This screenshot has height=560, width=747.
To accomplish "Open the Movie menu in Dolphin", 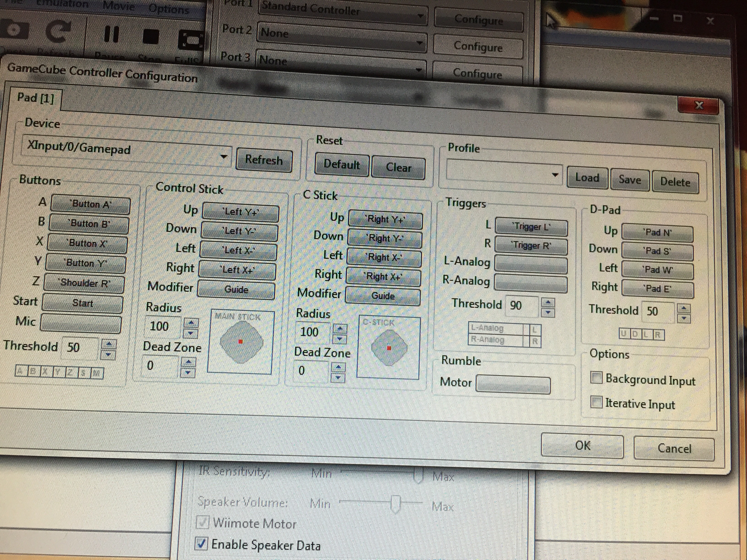I will pos(119,5).
